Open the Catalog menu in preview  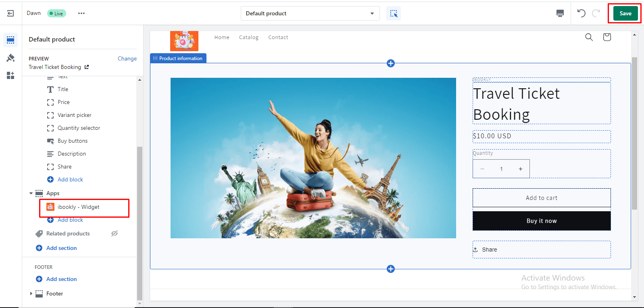tap(248, 37)
